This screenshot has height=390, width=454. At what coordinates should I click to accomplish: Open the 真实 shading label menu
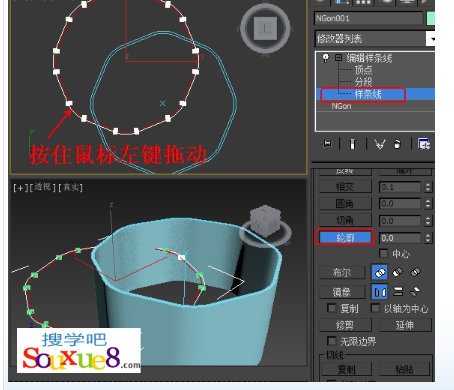(70, 188)
